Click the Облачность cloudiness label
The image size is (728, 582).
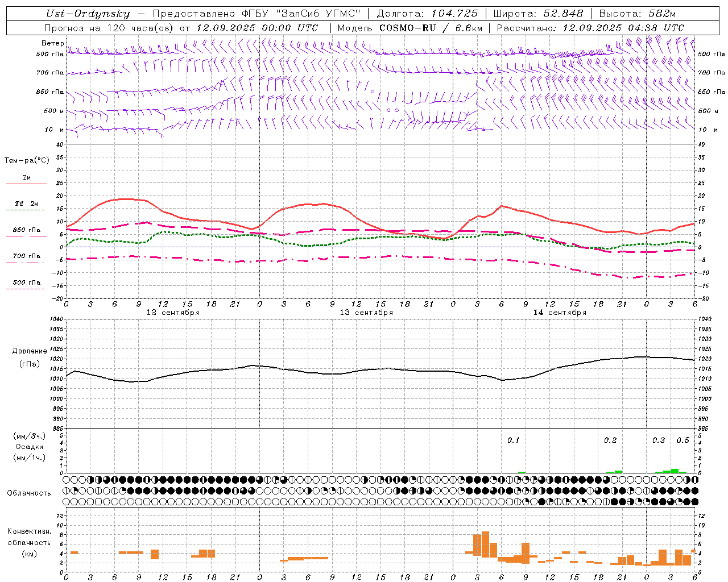[x=29, y=493]
